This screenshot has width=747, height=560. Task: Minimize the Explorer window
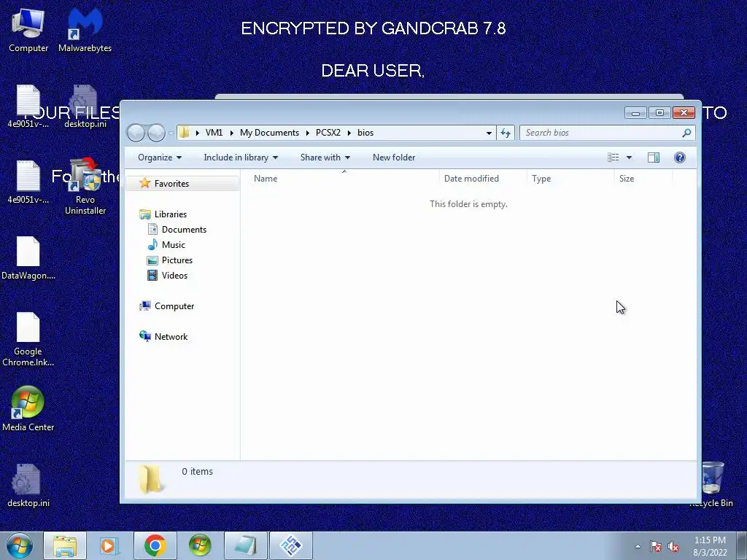click(x=635, y=113)
